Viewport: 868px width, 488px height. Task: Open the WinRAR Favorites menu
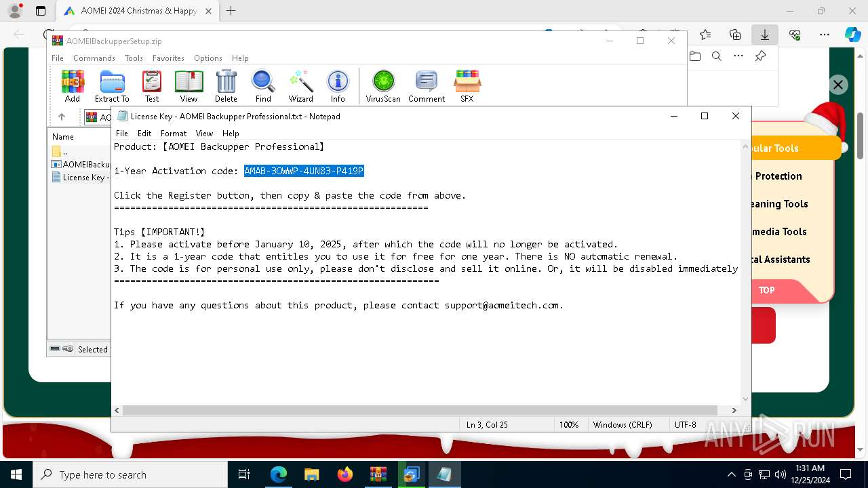click(x=168, y=58)
